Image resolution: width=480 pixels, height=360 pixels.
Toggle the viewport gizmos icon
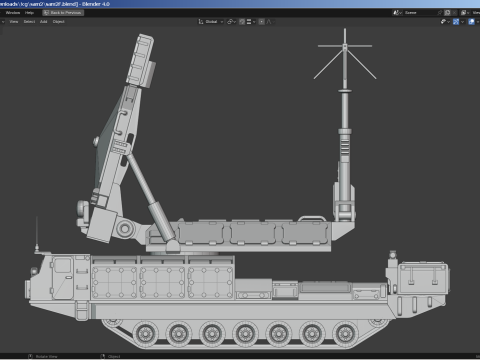(456, 22)
